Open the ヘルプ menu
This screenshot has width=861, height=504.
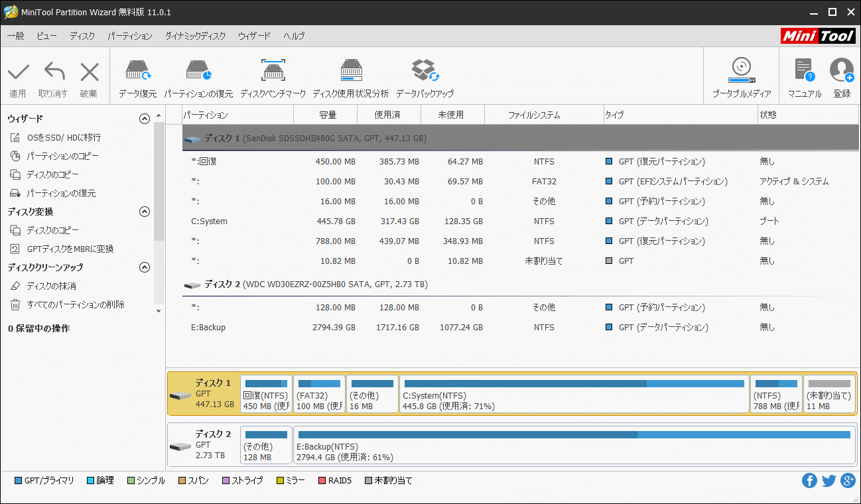pos(294,36)
